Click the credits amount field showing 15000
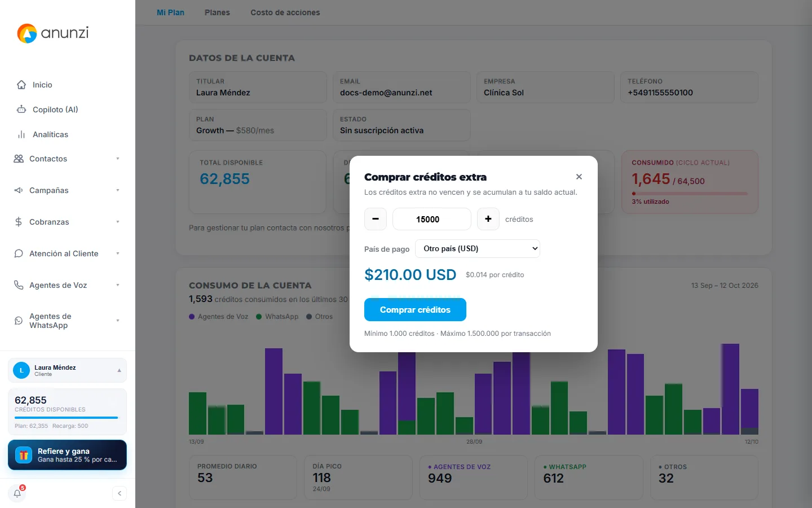Image resolution: width=812 pixels, height=508 pixels. 432,219
